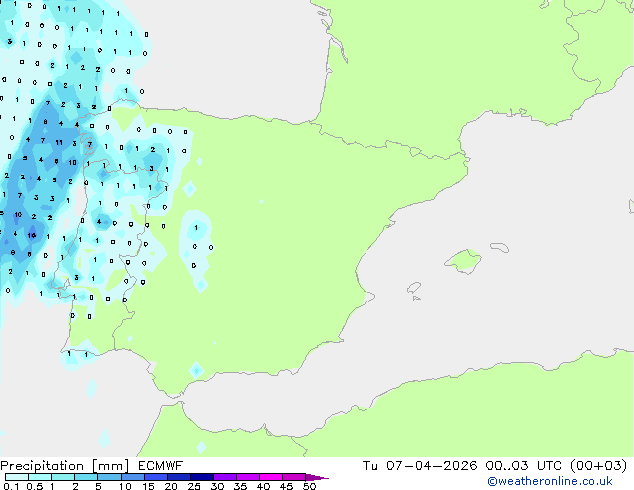The height and width of the screenshot is (490, 634).
Task: Click the 0.5–1 mm legend swatch
Action: point(40,477)
